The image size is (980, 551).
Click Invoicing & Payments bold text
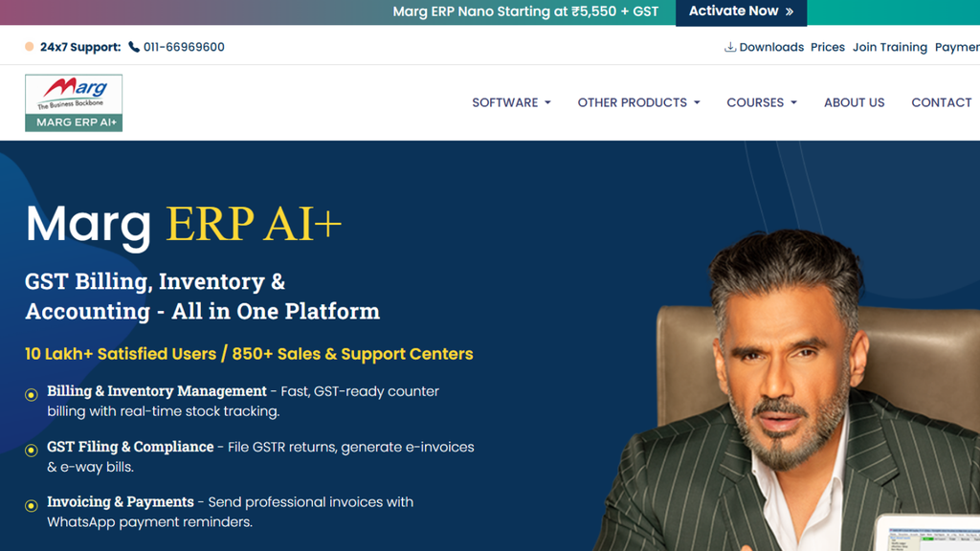[121, 501]
